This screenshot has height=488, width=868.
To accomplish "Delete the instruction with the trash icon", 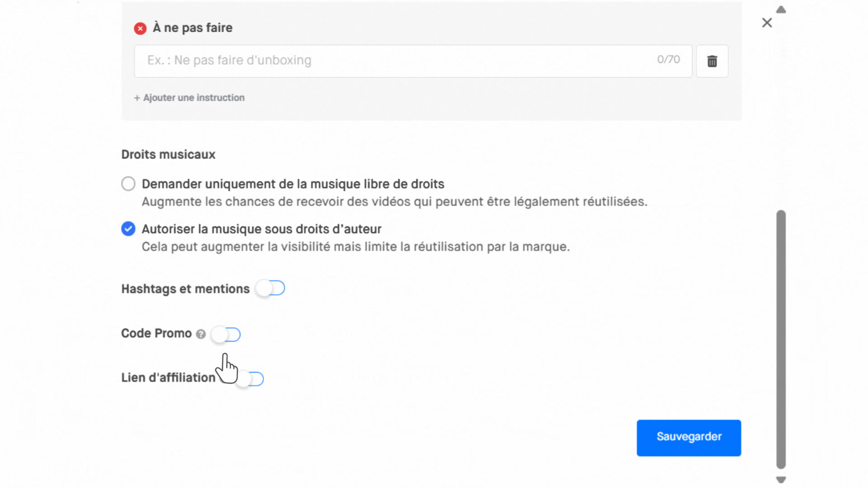I will 712,61.
